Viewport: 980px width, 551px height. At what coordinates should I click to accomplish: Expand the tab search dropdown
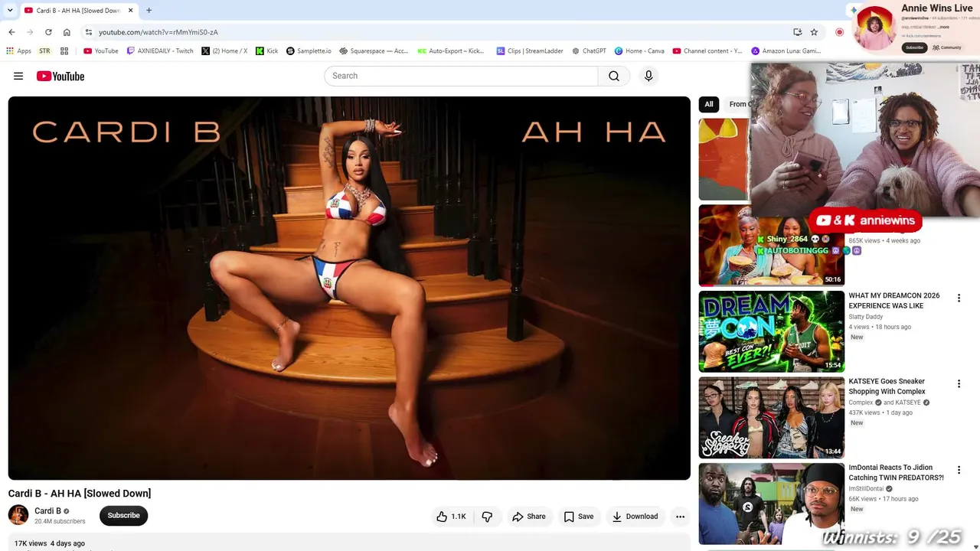coord(10,11)
